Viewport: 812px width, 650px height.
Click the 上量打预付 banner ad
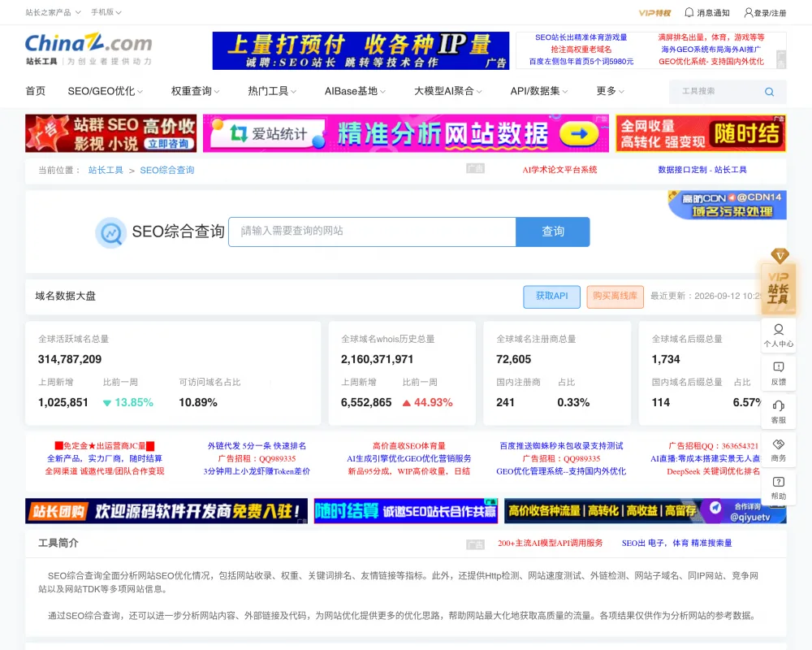[361, 51]
